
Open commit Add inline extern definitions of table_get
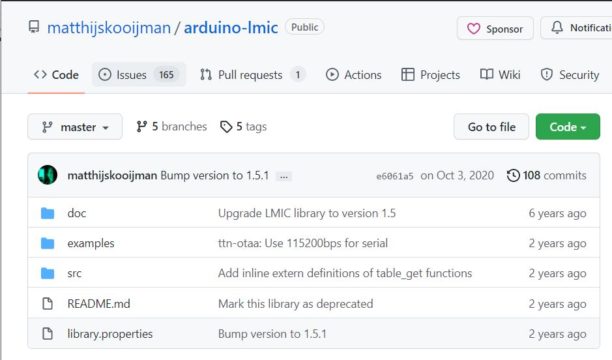pyautogui.click(x=345, y=273)
